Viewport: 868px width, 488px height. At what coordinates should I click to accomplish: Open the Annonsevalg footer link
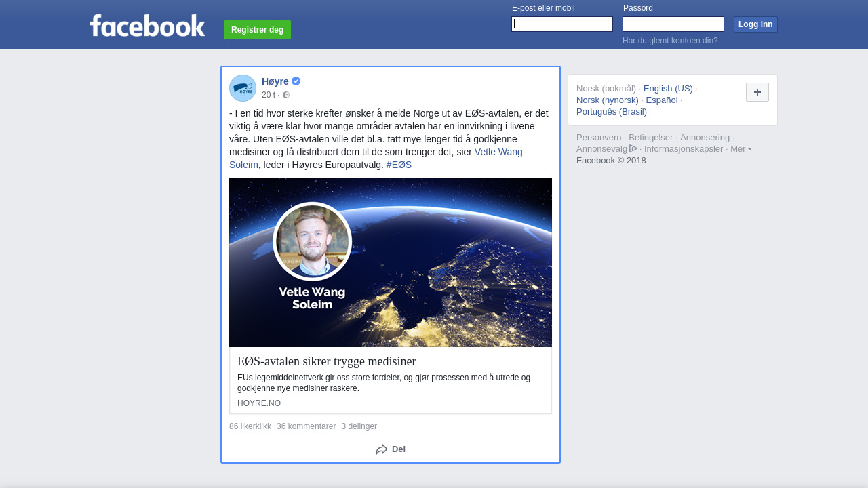click(601, 148)
